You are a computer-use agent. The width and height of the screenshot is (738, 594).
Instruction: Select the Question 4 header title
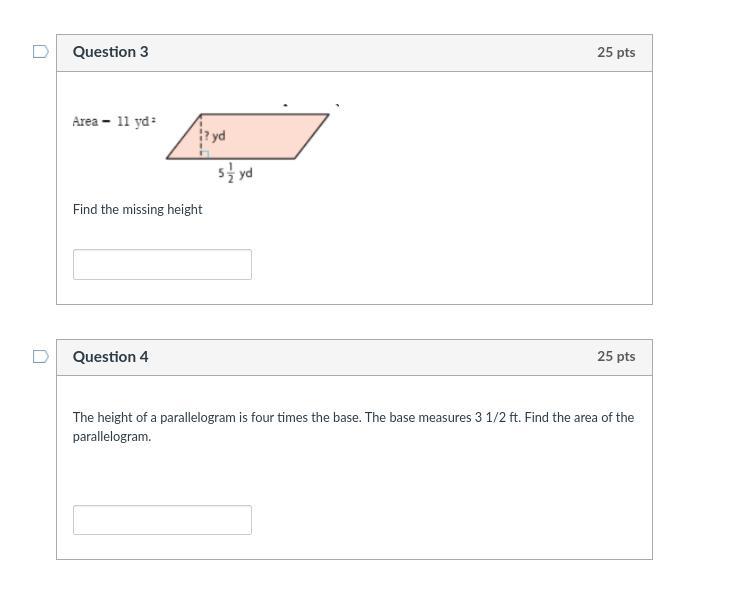click(x=110, y=357)
